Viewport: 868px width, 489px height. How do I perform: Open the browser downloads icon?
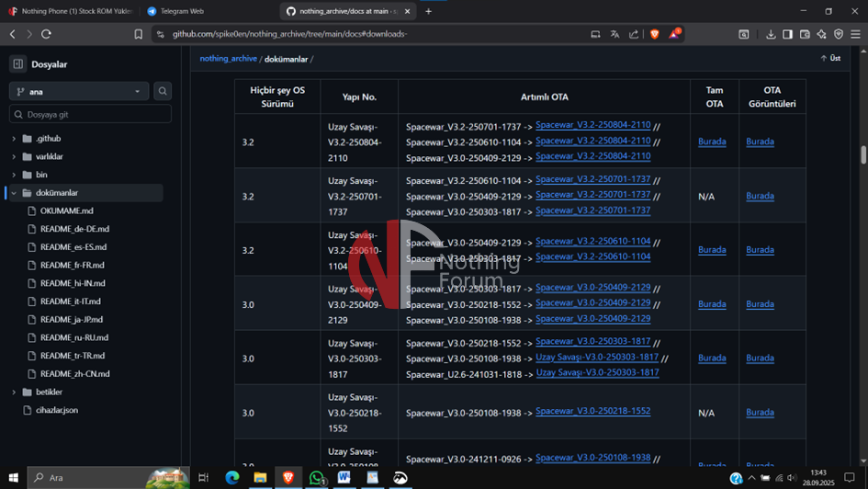coord(771,34)
